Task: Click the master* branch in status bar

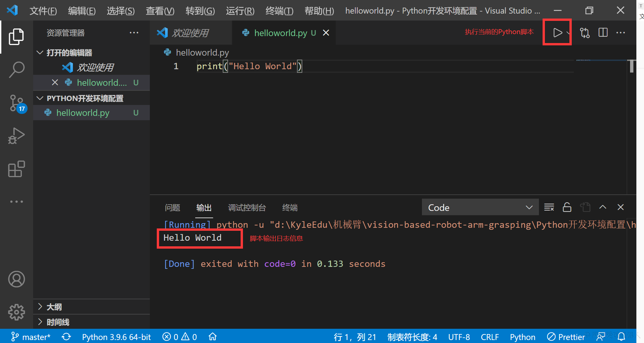Action: tap(30, 337)
